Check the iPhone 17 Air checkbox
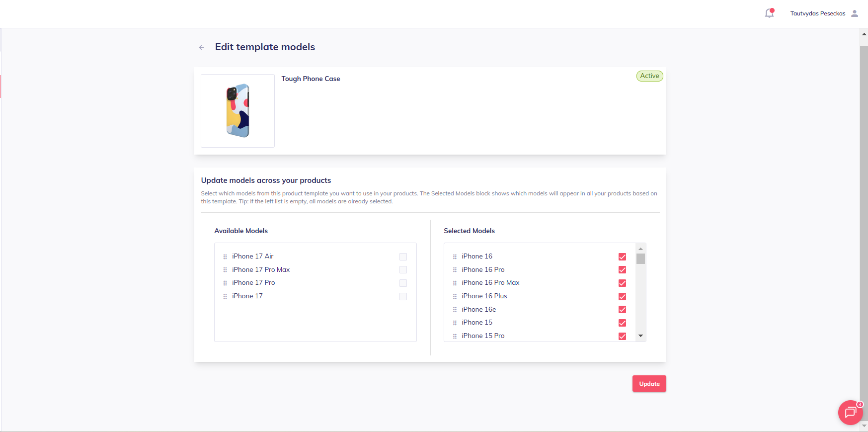Screen dimensions: 868x432 (403, 257)
